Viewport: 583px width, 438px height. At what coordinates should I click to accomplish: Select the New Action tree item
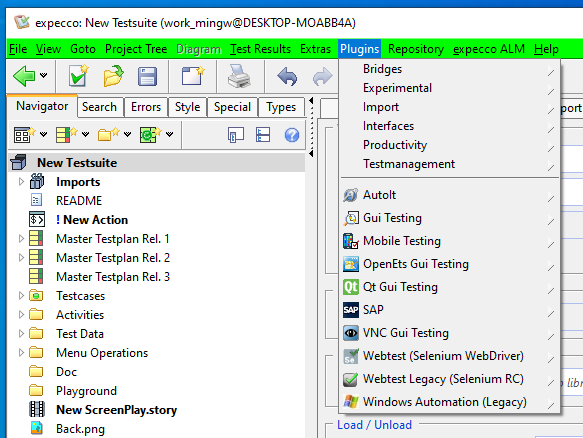[92, 220]
